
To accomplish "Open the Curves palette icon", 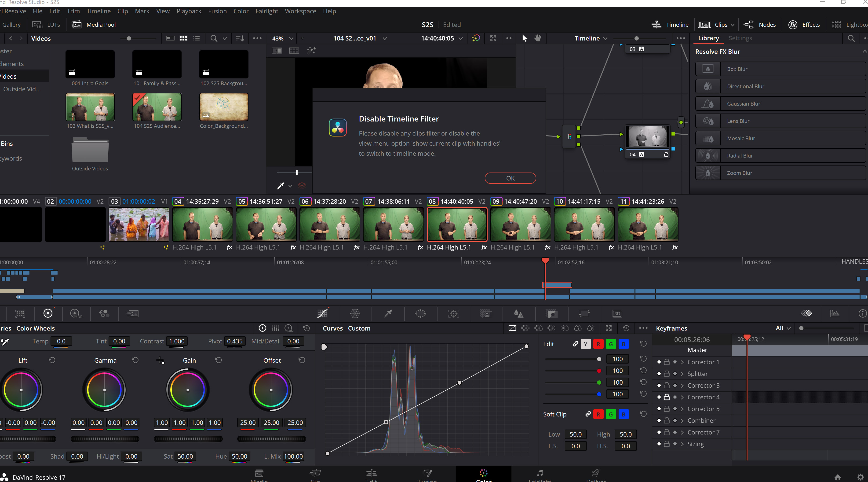I will pos(322,313).
